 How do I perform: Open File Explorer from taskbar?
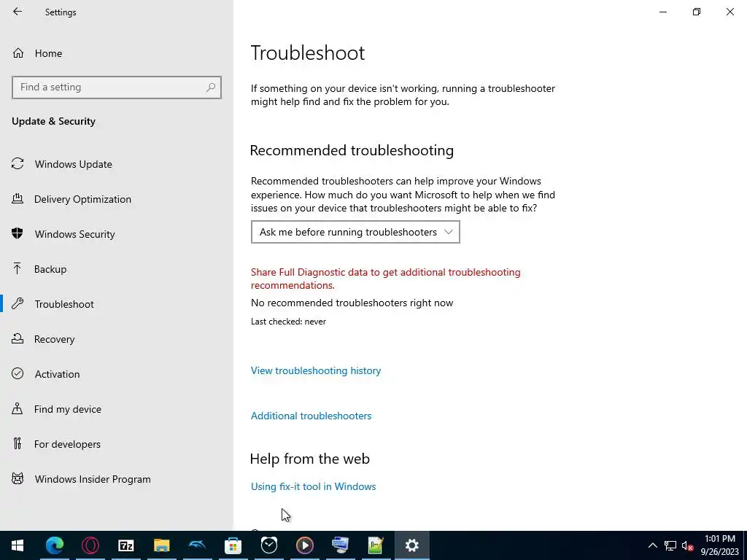point(161,545)
